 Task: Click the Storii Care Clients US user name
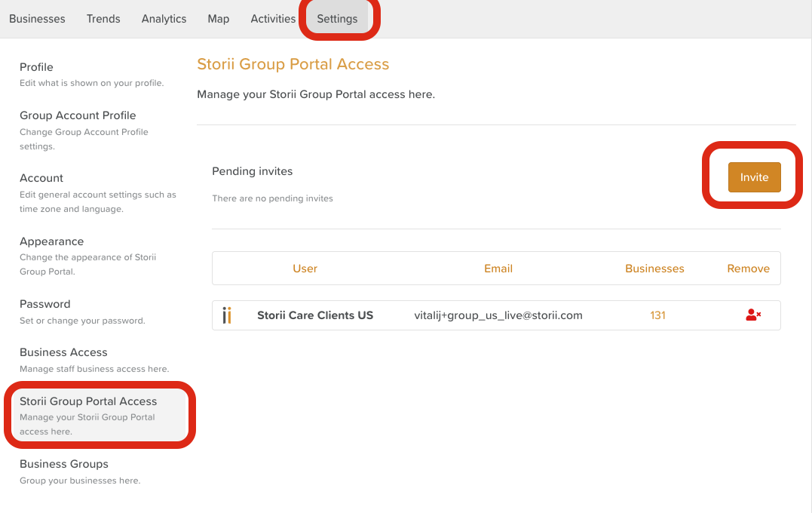click(315, 315)
